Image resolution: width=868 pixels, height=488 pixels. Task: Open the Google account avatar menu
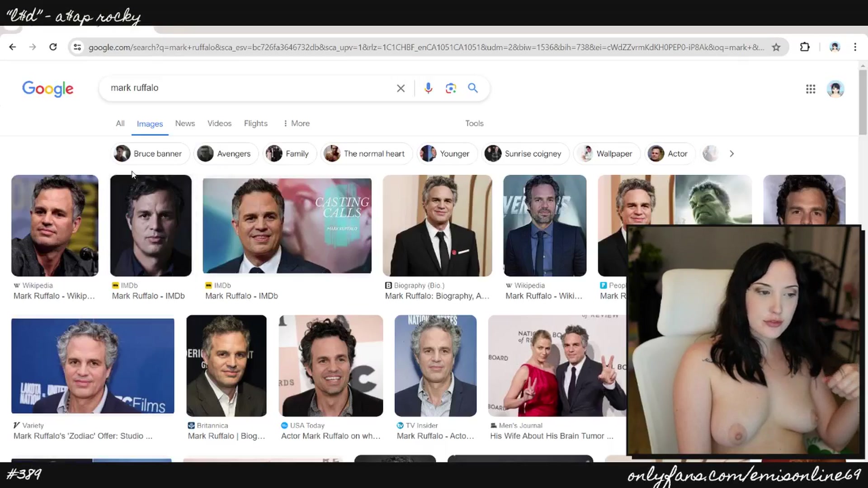(x=835, y=89)
